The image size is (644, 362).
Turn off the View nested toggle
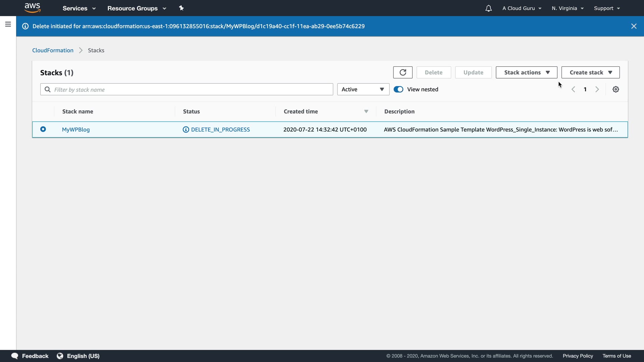398,89
